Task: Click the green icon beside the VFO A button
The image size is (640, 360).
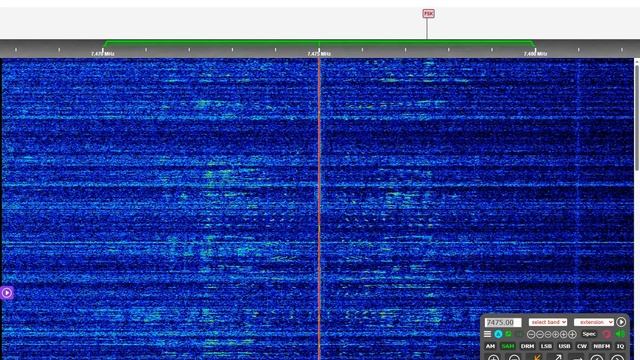Action: (x=508, y=334)
